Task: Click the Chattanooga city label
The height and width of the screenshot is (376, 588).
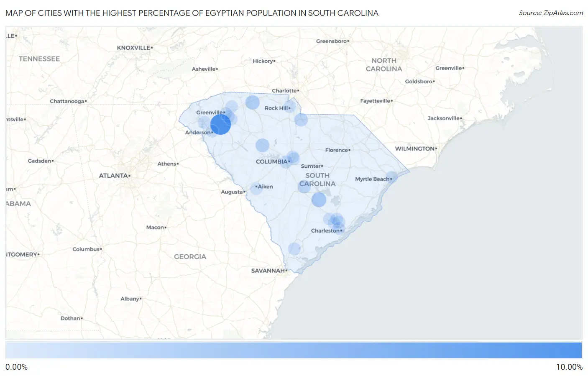Action: click(x=67, y=101)
